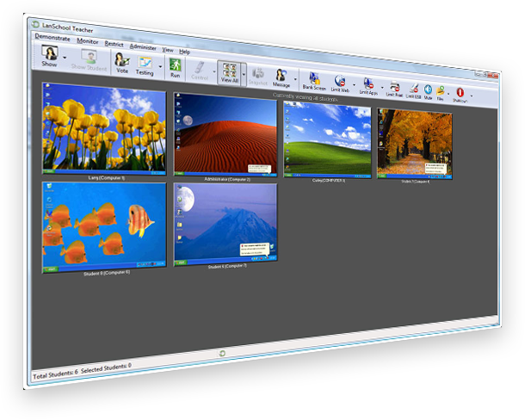Expand the View All dropdown arrow
525x420 pixels.
(244, 74)
